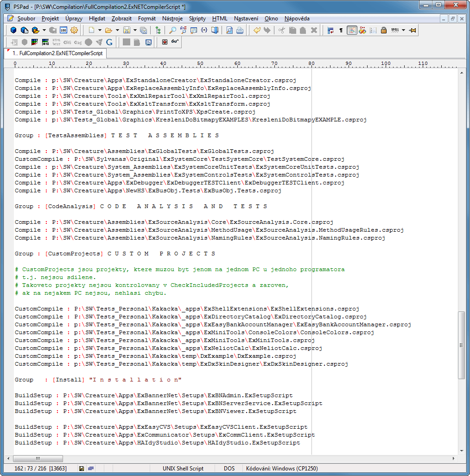Image resolution: width=470 pixels, height=476 pixels.
Task: Select the FullCompilation2.ExNETCompilerScript tab
Action: point(57,53)
